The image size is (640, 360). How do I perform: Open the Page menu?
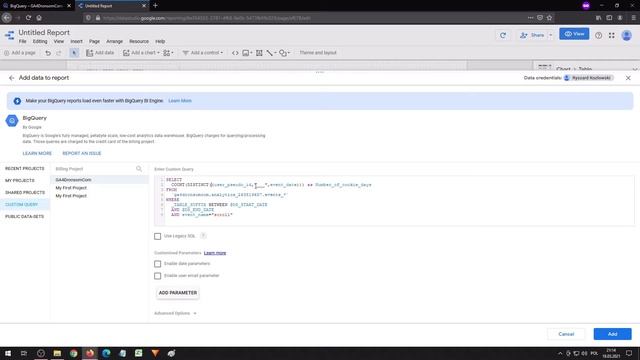[94, 42]
